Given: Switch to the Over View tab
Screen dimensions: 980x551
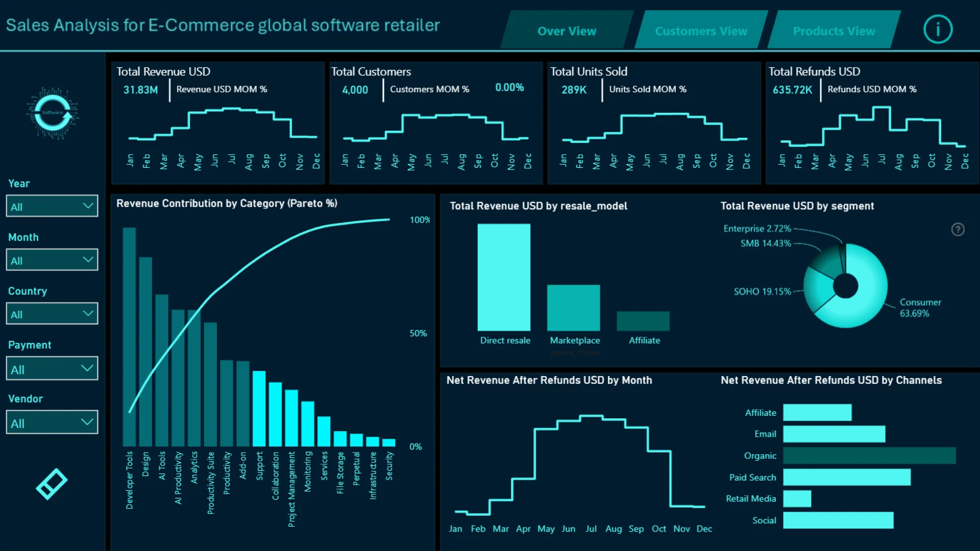Looking at the screenshot, I should click(567, 31).
